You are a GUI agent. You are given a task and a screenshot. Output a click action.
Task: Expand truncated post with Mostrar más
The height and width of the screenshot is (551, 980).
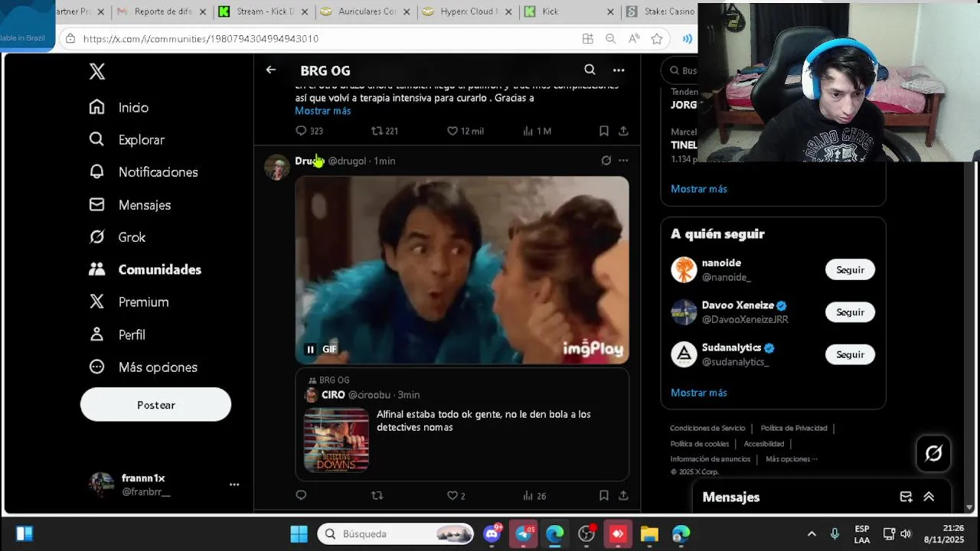pyautogui.click(x=323, y=111)
